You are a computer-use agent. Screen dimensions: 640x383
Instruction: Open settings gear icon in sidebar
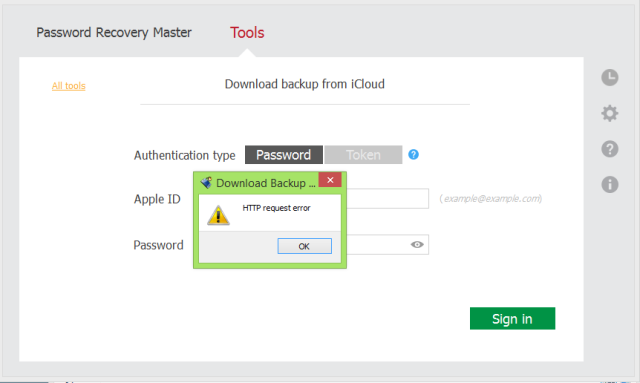tap(609, 113)
